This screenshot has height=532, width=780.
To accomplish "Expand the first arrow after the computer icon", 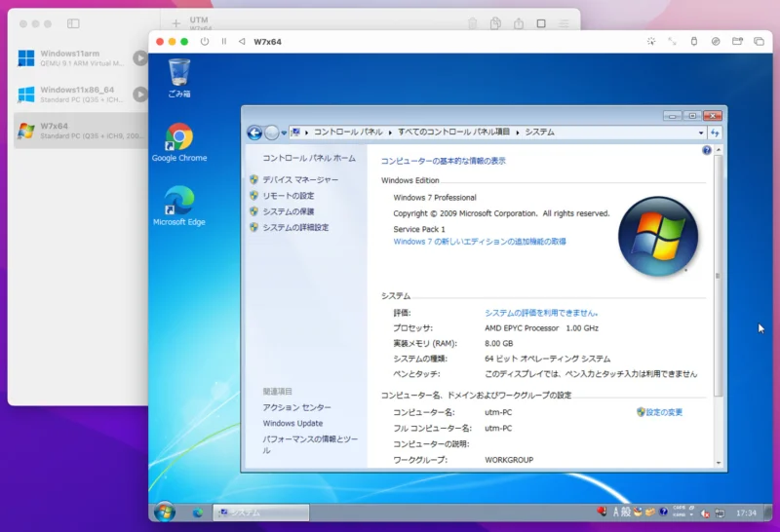I will pos(306,133).
